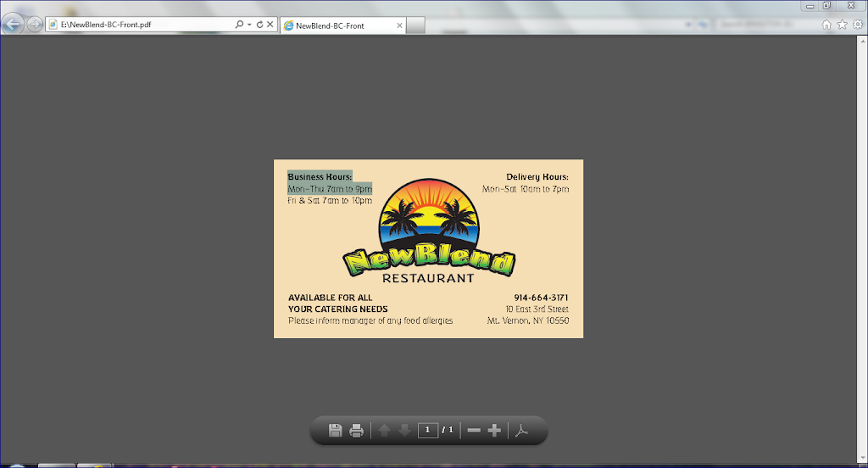
Task: Click the '10 East 3rd Street' address line
Action: click(537, 309)
